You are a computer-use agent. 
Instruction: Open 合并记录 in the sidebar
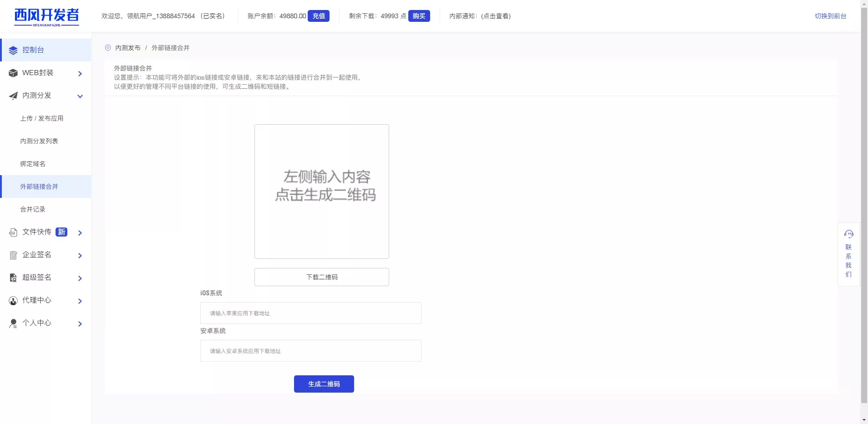(33, 209)
